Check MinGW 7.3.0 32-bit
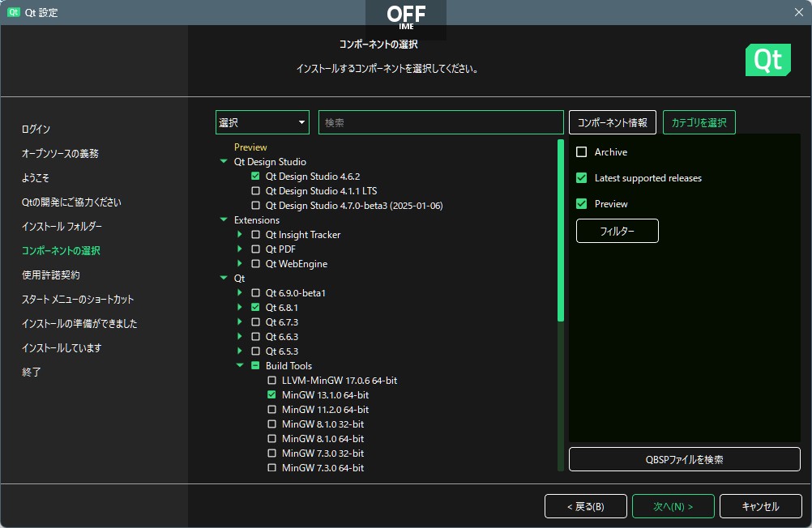This screenshot has height=528, width=812. (271, 453)
